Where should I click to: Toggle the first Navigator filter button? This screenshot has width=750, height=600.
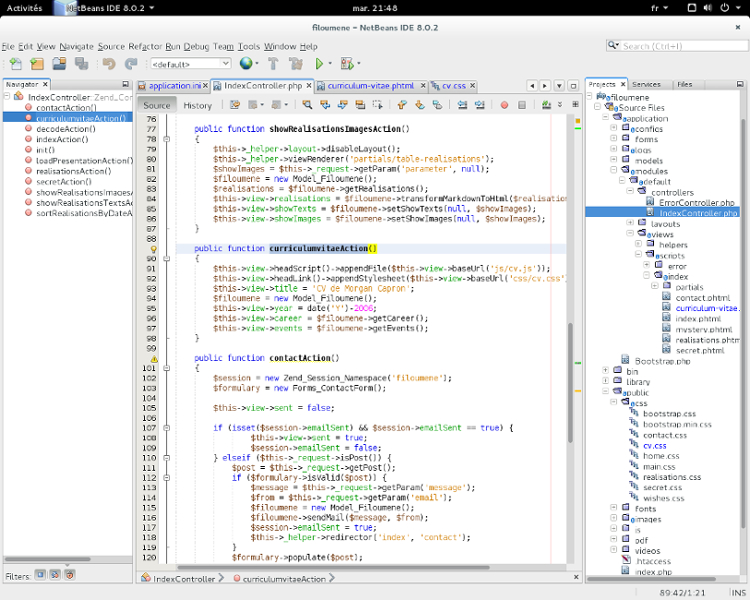coord(41,575)
